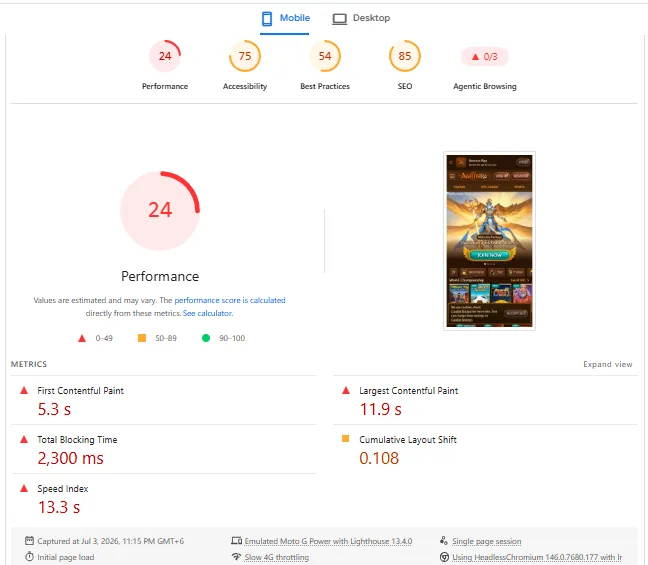Image resolution: width=648 pixels, height=565 pixels.
Task: Click the Largest Contentful Paint metric label
Action: (408, 391)
